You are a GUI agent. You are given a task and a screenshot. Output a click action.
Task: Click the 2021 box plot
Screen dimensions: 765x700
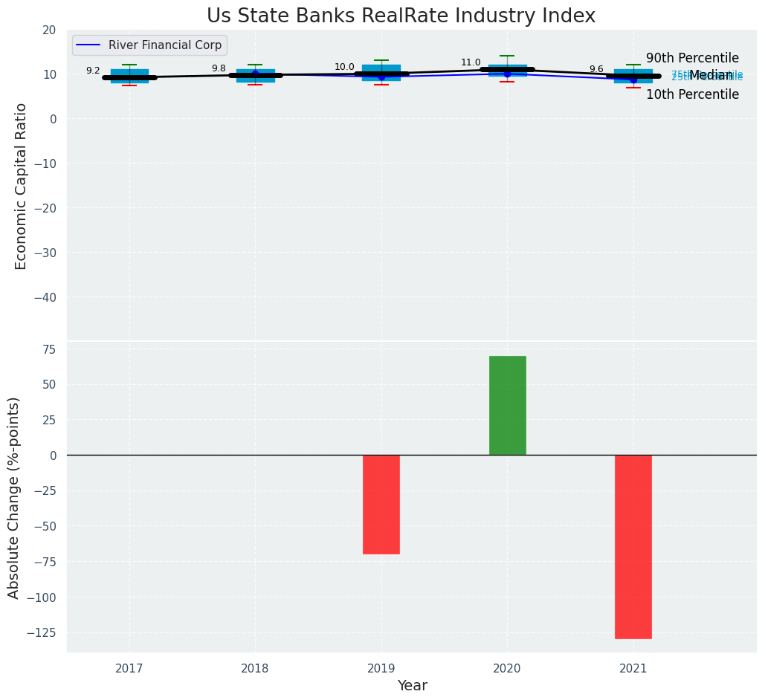[633, 76]
